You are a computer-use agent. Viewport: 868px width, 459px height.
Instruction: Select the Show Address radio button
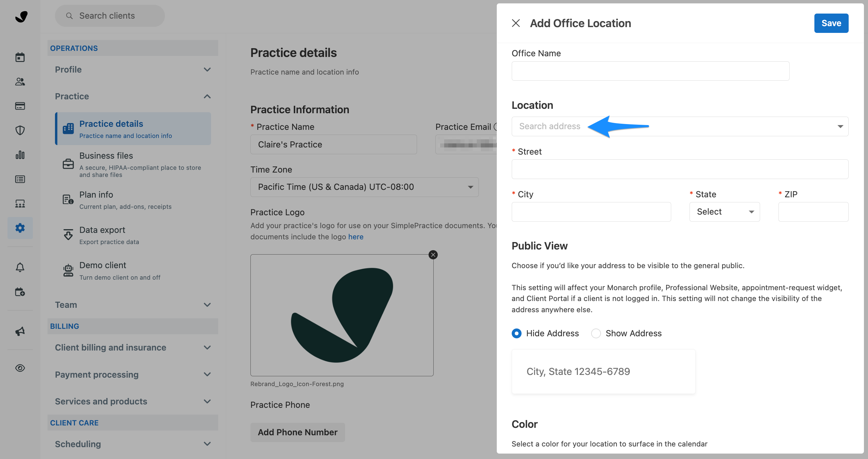click(x=596, y=333)
